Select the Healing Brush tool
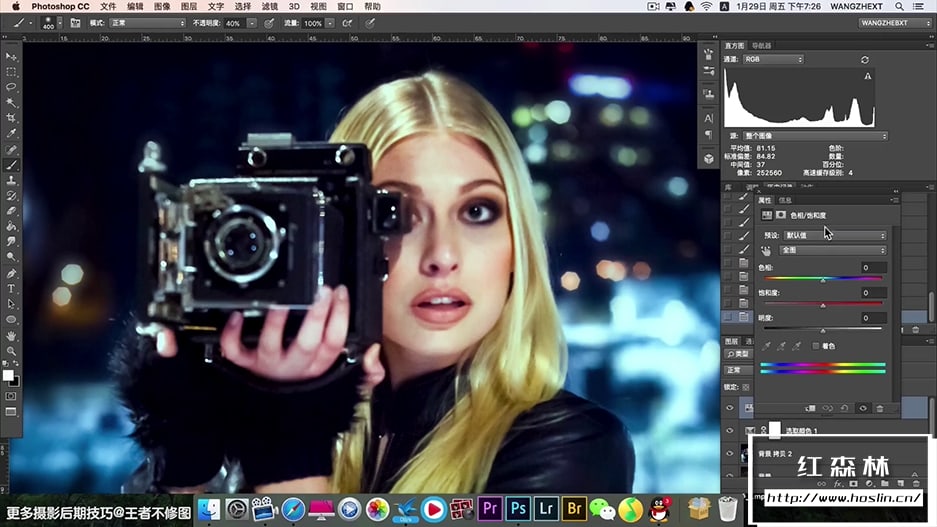937x527 pixels. click(x=11, y=149)
